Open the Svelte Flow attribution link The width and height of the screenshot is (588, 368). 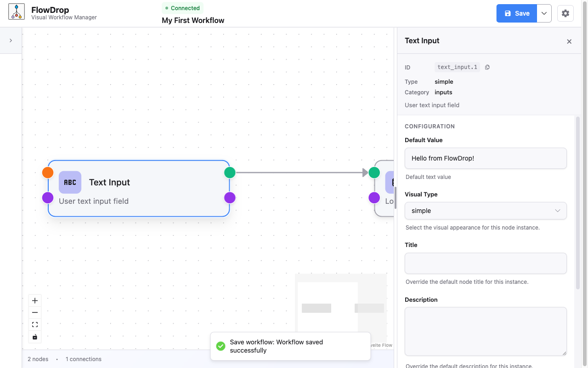pyautogui.click(x=379, y=345)
